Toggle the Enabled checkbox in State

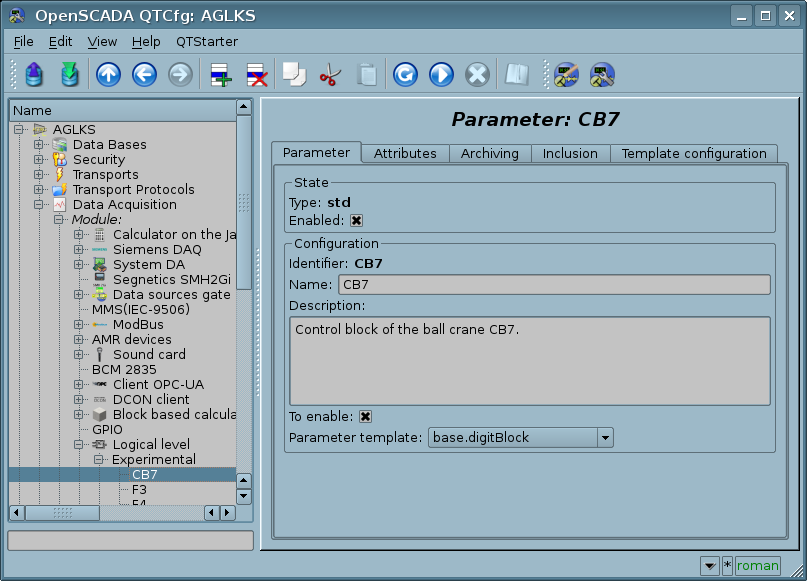(x=356, y=221)
